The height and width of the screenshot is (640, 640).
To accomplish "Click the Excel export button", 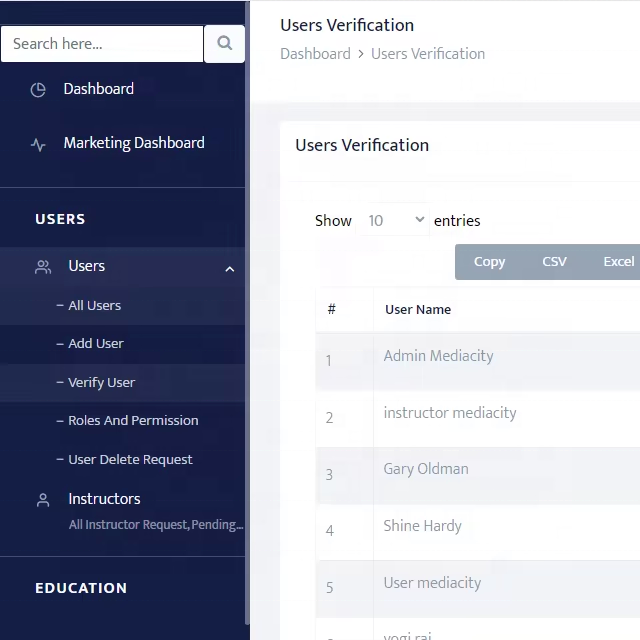I will coord(618,262).
